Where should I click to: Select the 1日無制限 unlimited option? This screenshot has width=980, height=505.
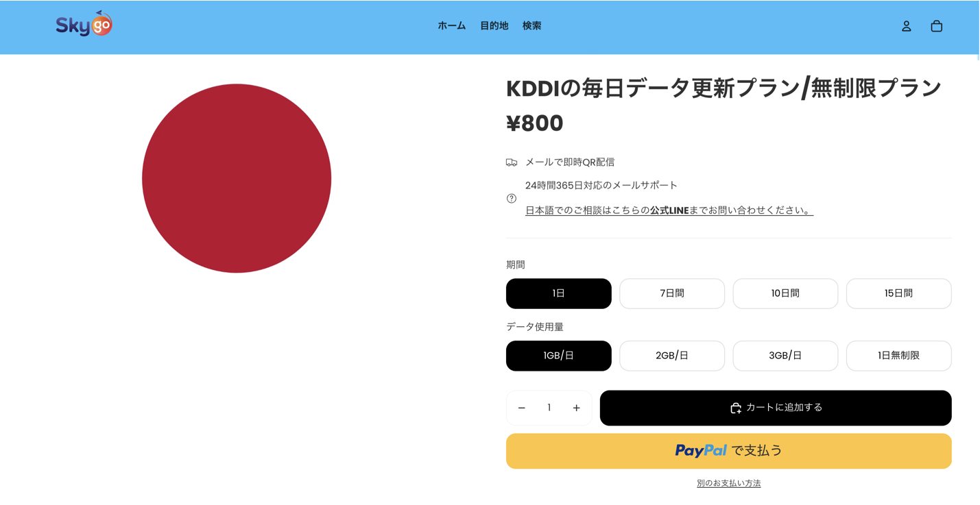(898, 356)
